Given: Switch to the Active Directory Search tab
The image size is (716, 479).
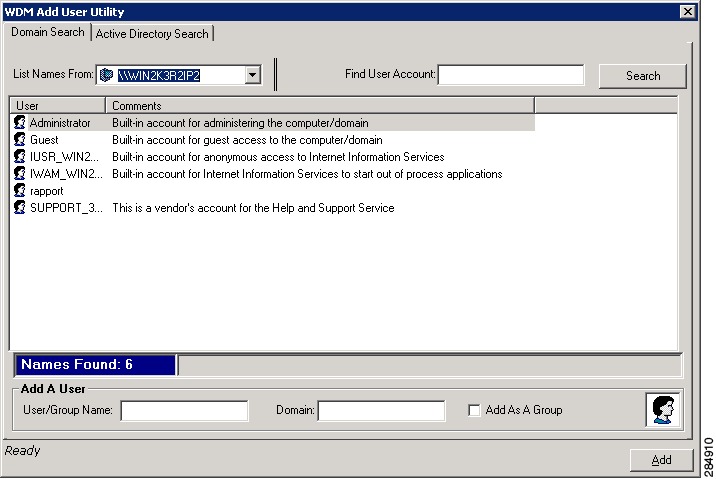Looking at the screenshot, I should coord(152,34).
